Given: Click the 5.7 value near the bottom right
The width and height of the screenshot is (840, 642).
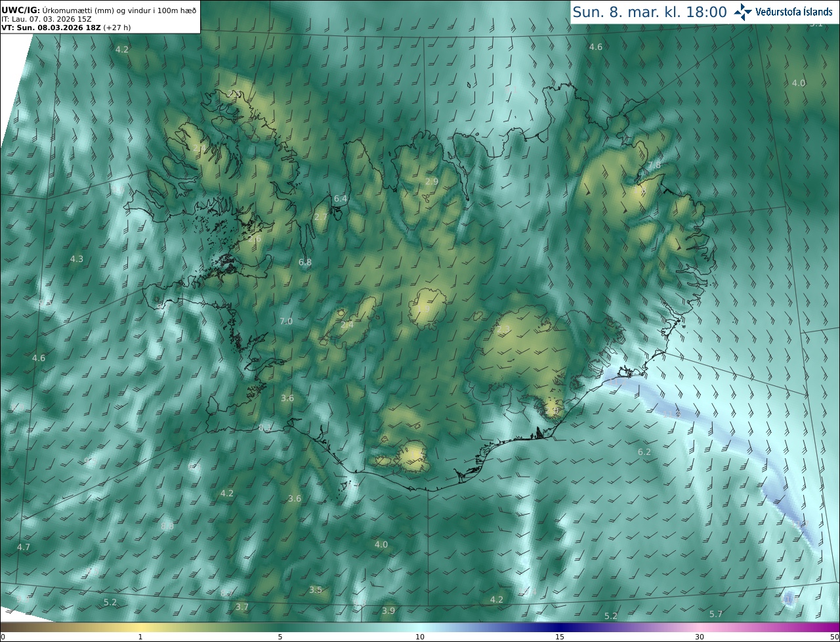Looking at the screenshot, I should coord(716,614).
